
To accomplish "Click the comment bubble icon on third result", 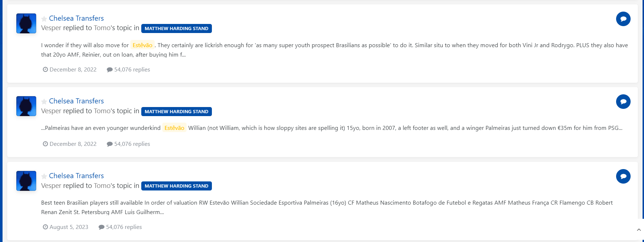I will tap(623, 176).
